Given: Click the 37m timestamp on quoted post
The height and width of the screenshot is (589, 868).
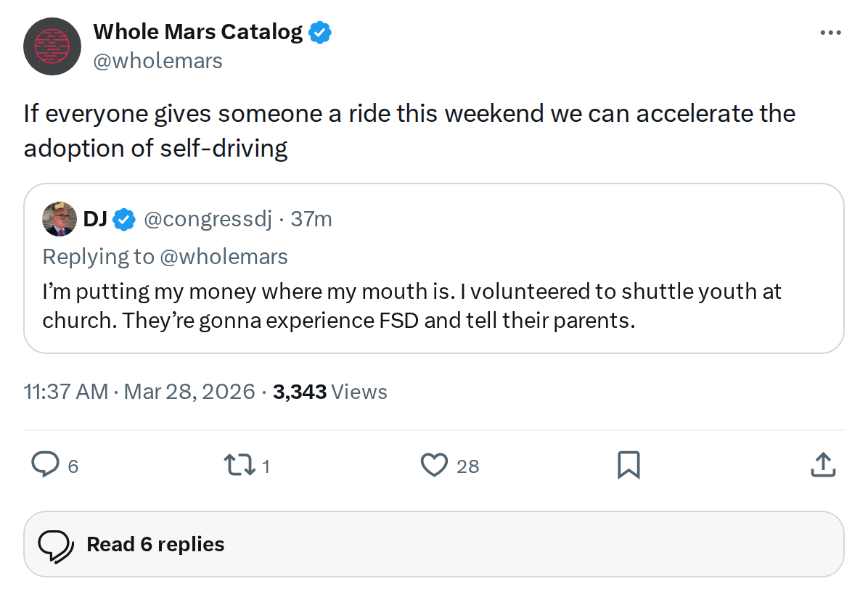Looking at the screenshot, I should [x=311, y=219].
